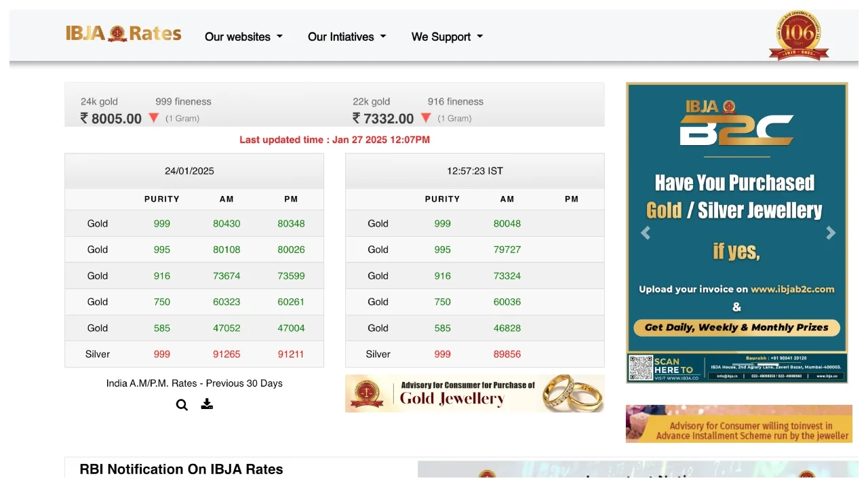The height and width of the screenshot is (487, 868).
Task: Click the QR code on IBJA banner
Action: coord(640,368)
